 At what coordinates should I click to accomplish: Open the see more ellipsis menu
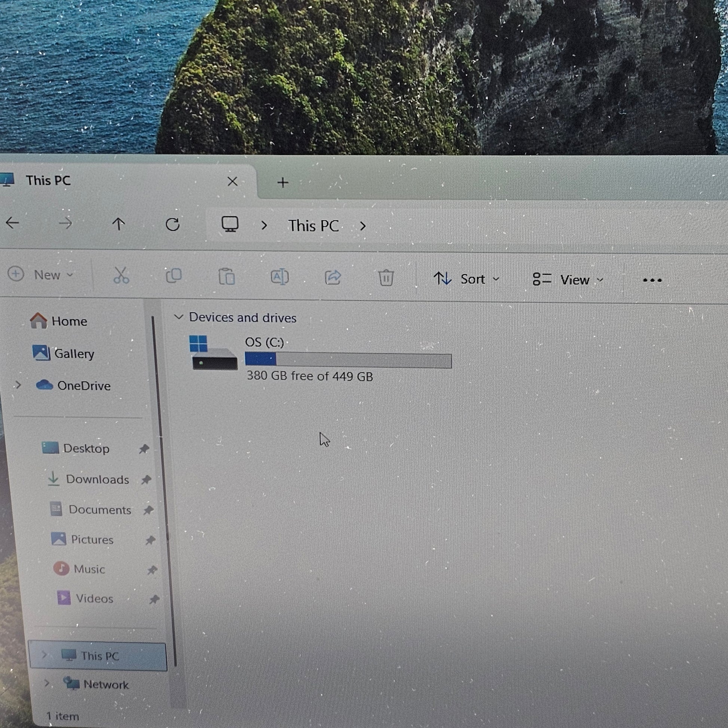coord(652,280)
